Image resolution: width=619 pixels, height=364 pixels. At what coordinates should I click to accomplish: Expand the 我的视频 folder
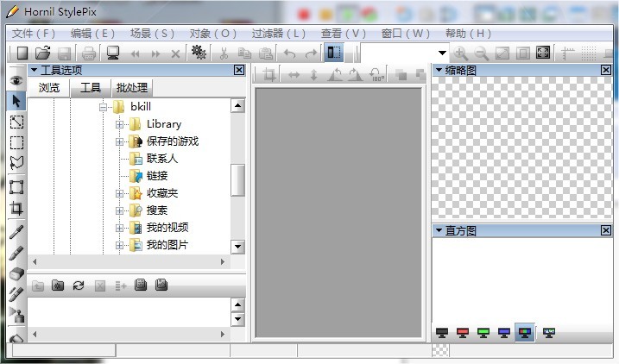click(119, 228)
